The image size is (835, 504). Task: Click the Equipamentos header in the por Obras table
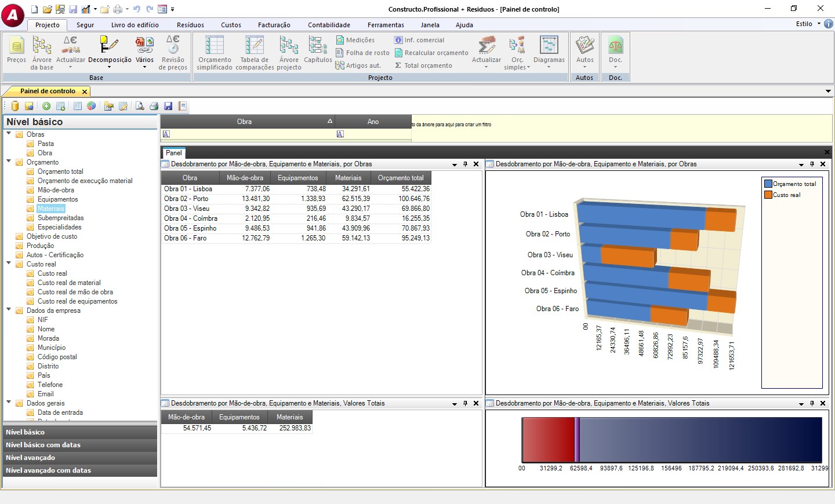pyautogui.click(x=297, y=178)
